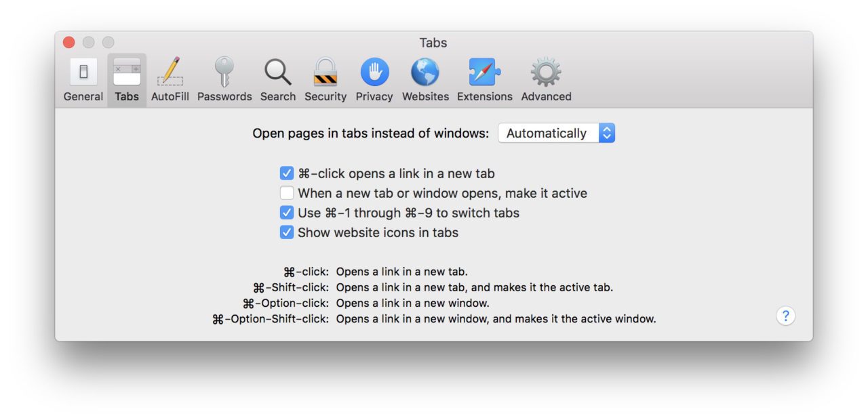The image size is (868, 420).
Task: Open the General preferences icon
Action: tap(83, 73)
